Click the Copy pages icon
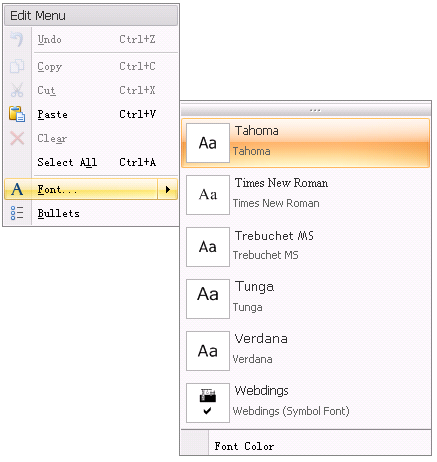This screenshot has height=462, width=437. (17, 66)
